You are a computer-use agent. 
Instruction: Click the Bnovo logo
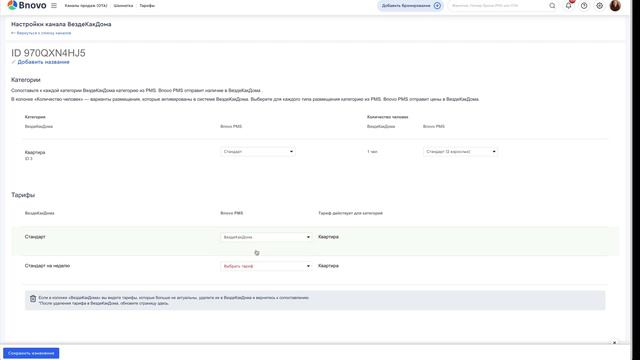tap(27, 5)
